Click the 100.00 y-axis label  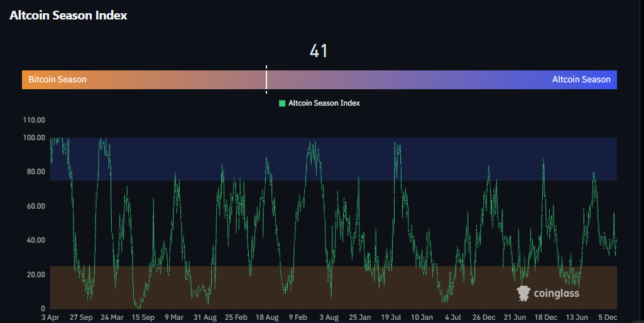coord(34,138)
